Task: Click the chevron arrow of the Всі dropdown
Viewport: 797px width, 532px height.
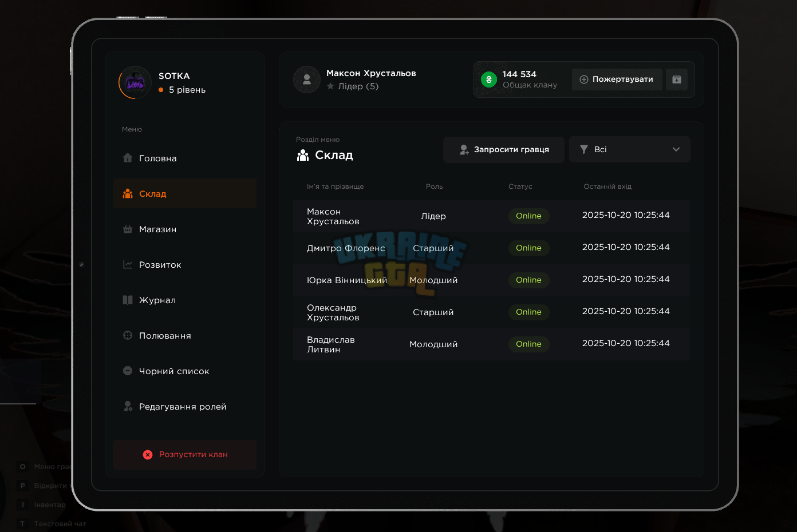Action: tap(676, 149)
